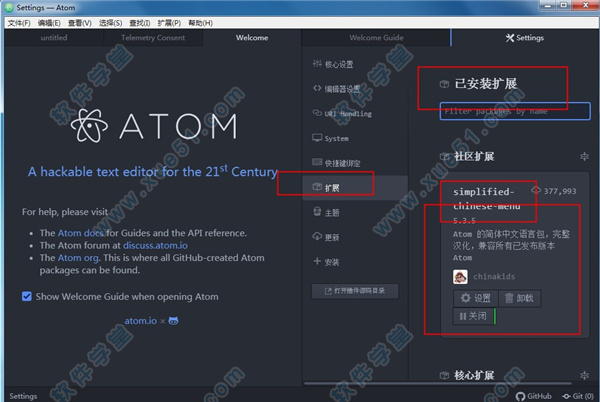
Task: Open the 查看(V) menu
Action: [x=80, y=23]
